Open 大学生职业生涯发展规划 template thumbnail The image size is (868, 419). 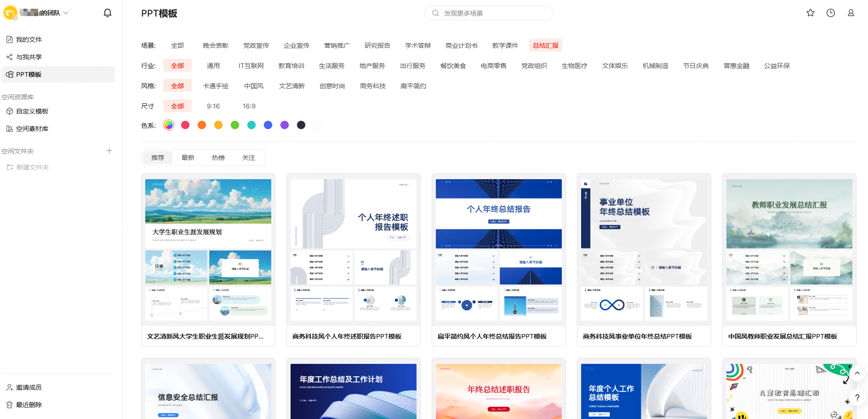click(208, 250)
